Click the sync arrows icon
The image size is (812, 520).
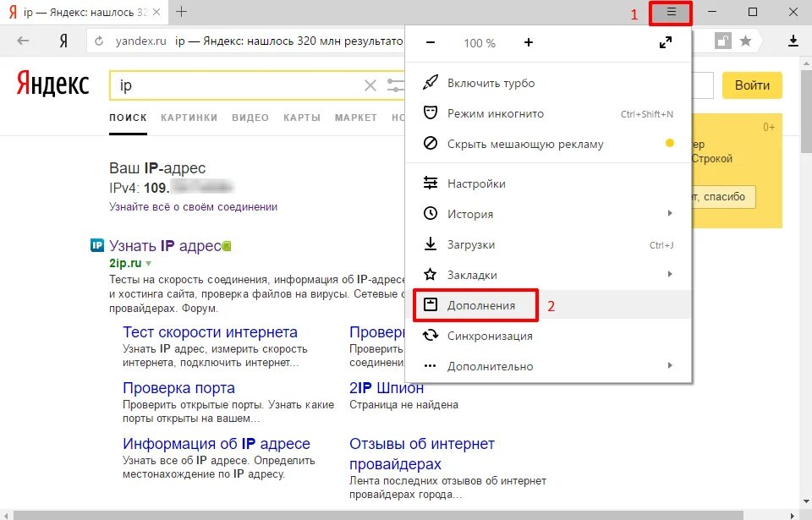(431, 335)
